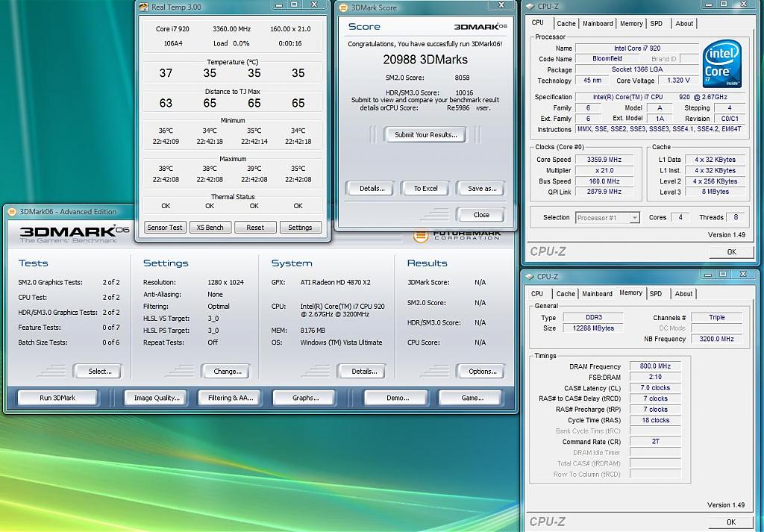Click the Run 3DMark button

click(57, 398)
